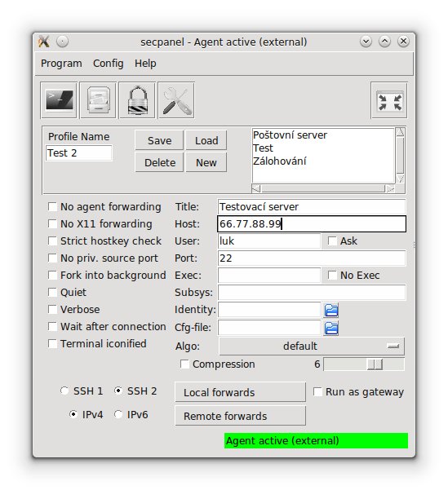Click the padlock key management icon
Image resolution: width=448 pixels, height=490 pixels.
pos(137,100)
